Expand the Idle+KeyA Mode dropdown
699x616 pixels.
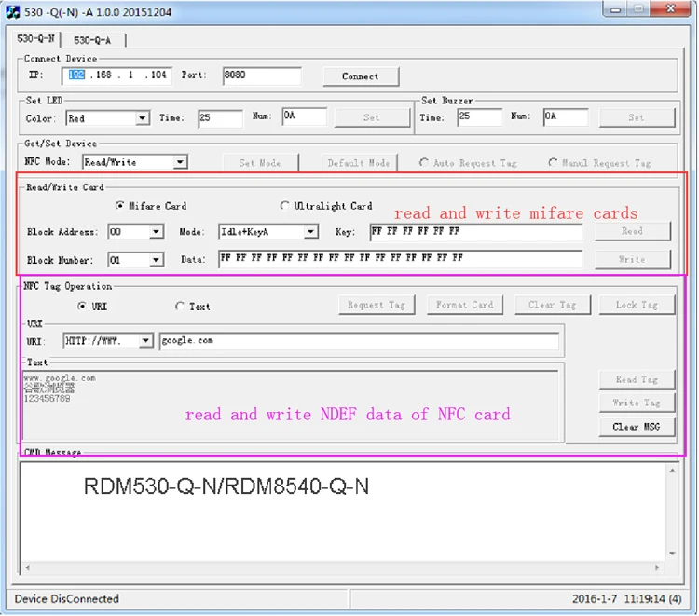(x=310, y=232)
